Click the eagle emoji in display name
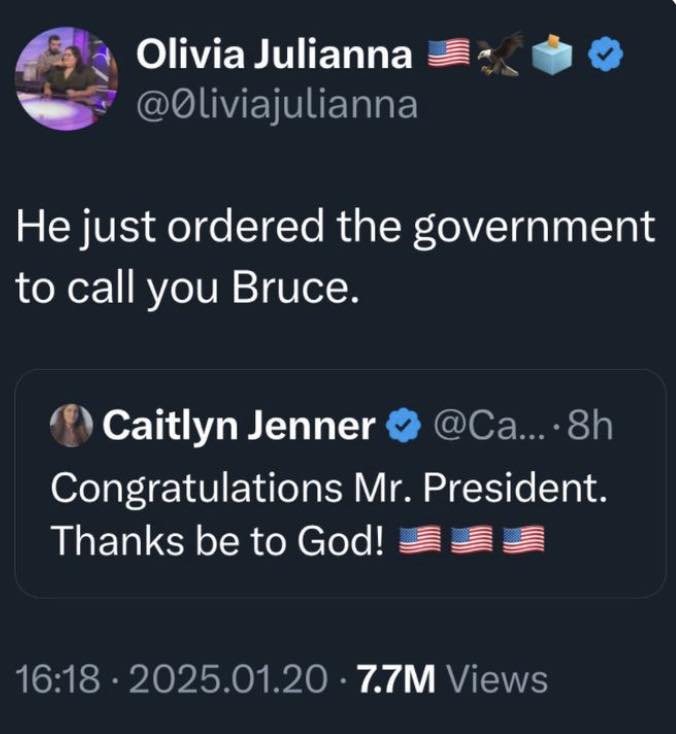Screen dimensions: 676x734 (499, 54)
